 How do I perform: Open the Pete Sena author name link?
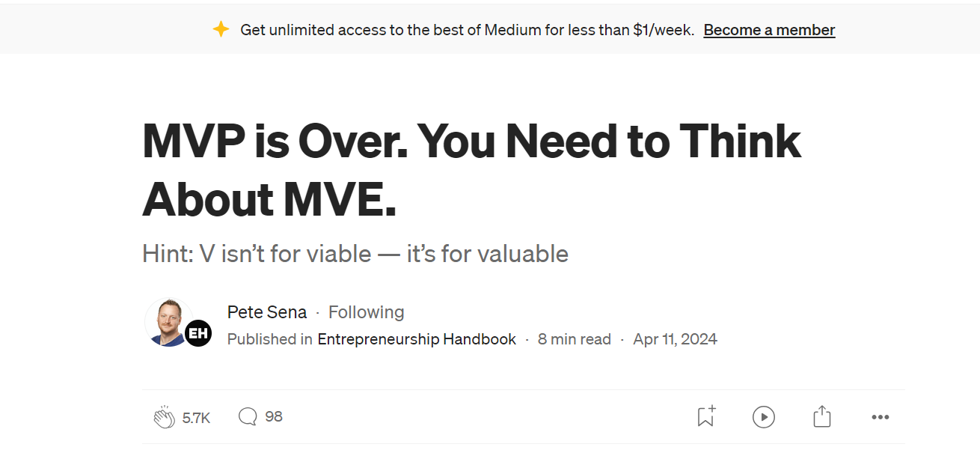point(267,312)
